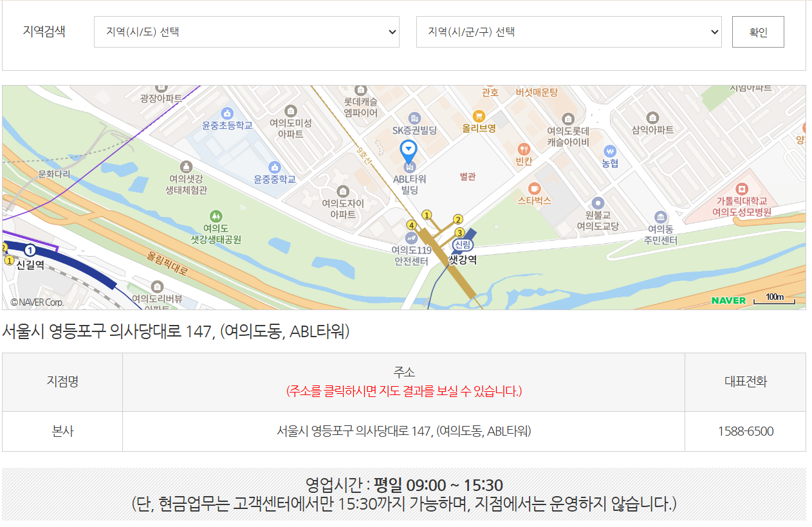This screenshot has width=812, height=527.
Task: Click the 1588-6500 phone number cell
Action: pyautogui.click(x=745, y=431)
